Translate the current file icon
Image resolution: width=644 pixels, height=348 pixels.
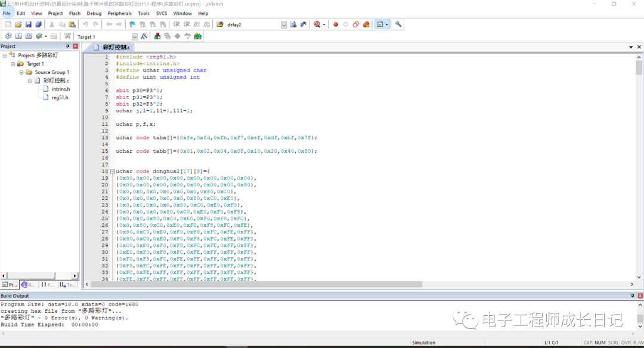pos(8,36)
